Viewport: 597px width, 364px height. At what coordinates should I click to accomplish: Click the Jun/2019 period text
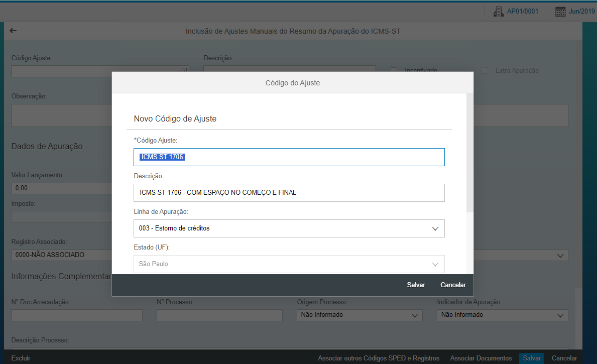[582, 12]
